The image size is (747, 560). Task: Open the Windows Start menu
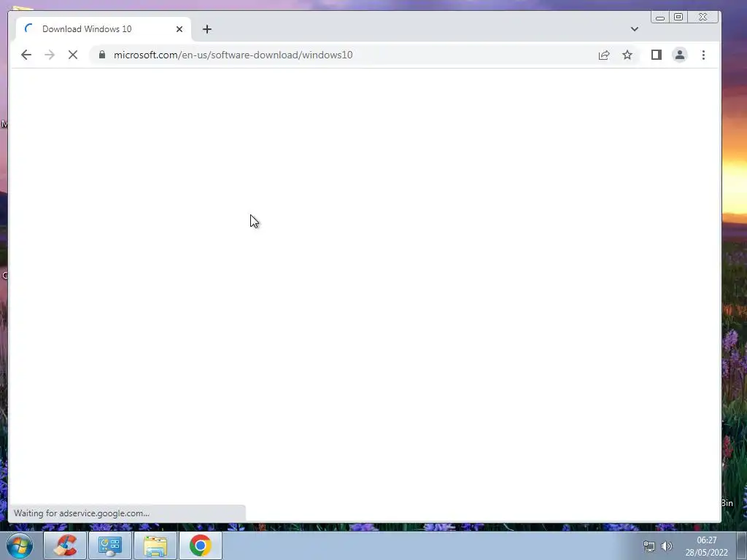pos(20,545)
